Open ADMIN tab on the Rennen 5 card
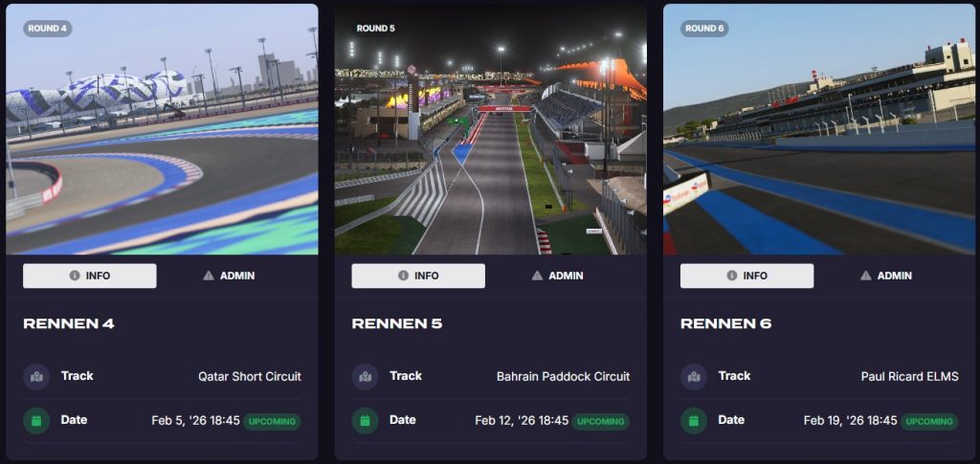 tap(558, 276)
